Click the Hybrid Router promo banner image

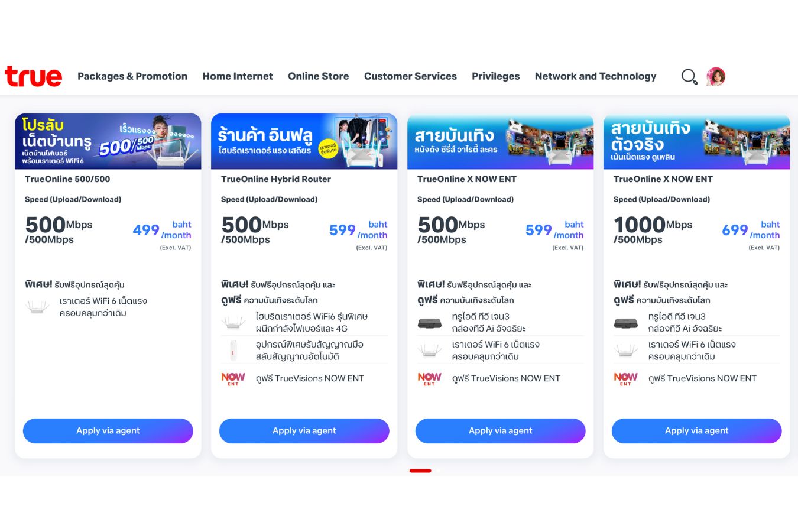(x=304, y=141)
